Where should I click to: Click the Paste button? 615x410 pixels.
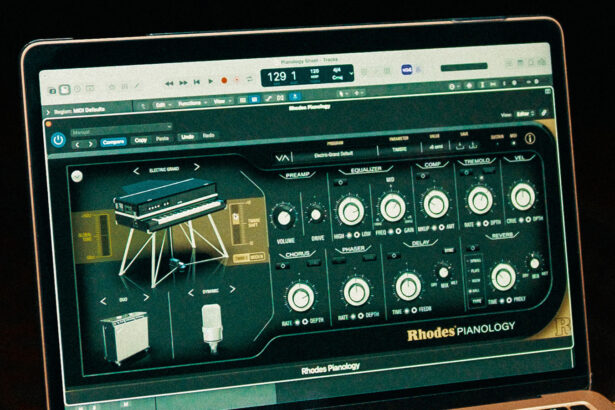click(x=162, y=138)
